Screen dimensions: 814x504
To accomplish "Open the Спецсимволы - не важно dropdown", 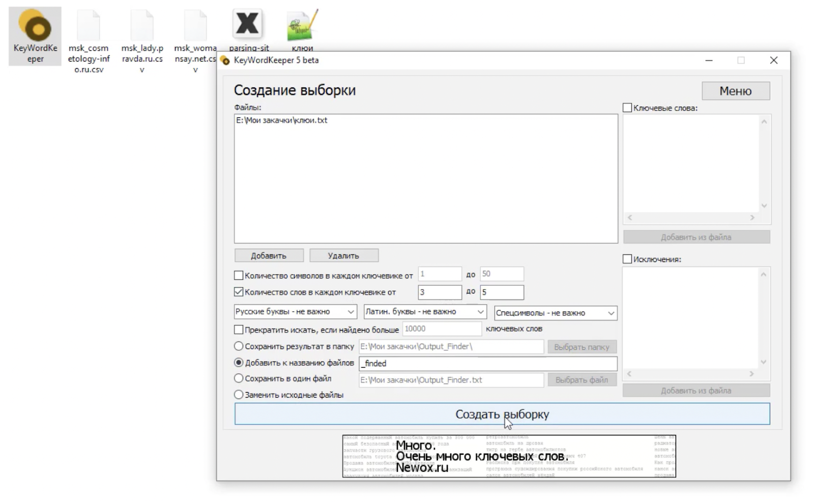I will pos(556,313).
